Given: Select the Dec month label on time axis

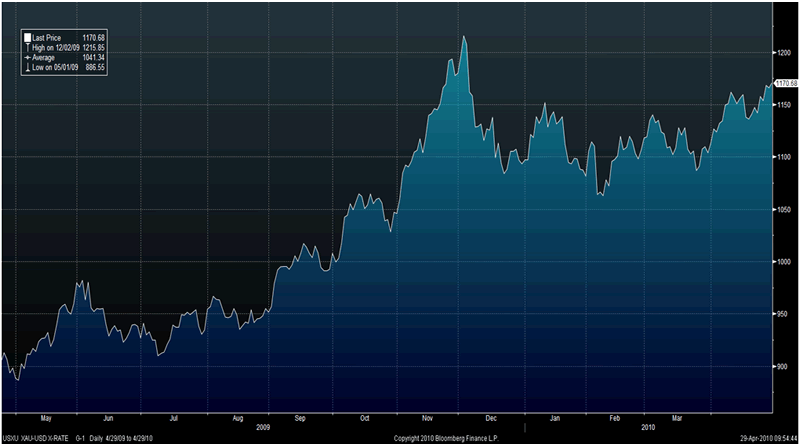Looking at the screenshot, I should tap(491, 418).
